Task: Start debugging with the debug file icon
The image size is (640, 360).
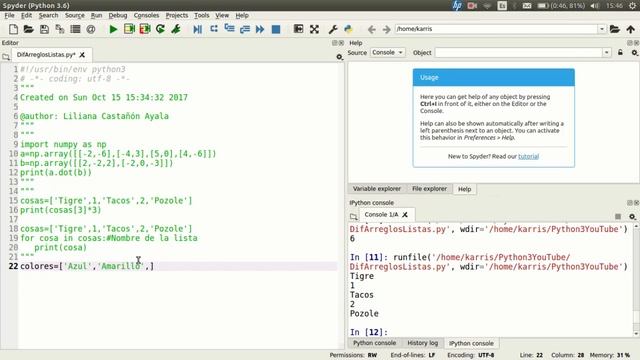Action: (198, 29)
